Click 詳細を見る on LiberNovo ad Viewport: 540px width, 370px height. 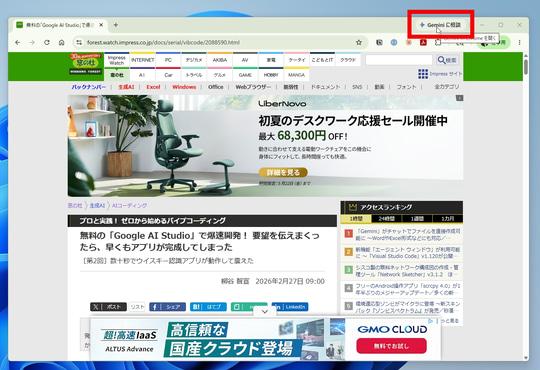coord(283,172)
